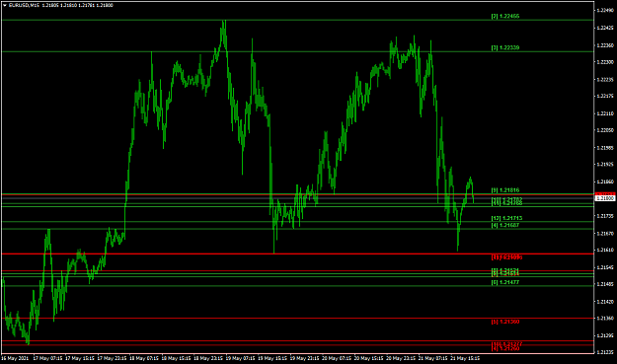Click the 1.21610 price scale value
The image size is (617, 364).
[x=605, y=250]
